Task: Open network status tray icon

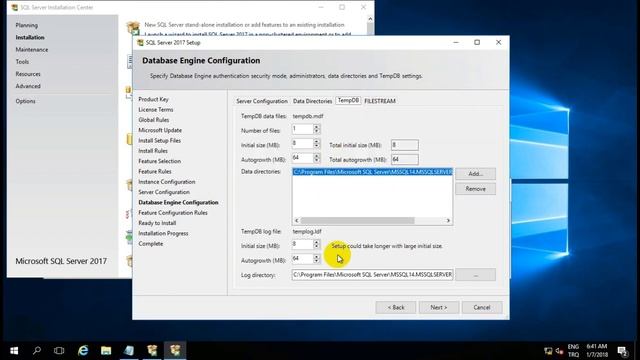Action: [548, 351]
